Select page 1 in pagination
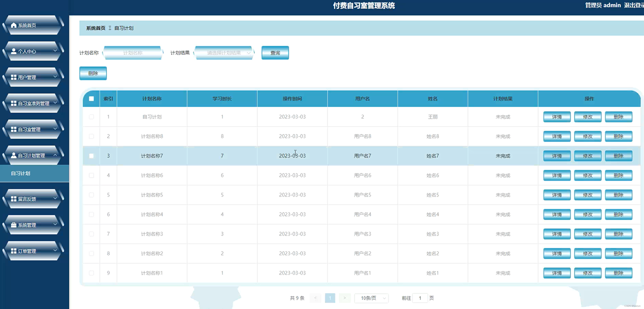The height and width of the screenshot is (309, 644). coord(330,298)
